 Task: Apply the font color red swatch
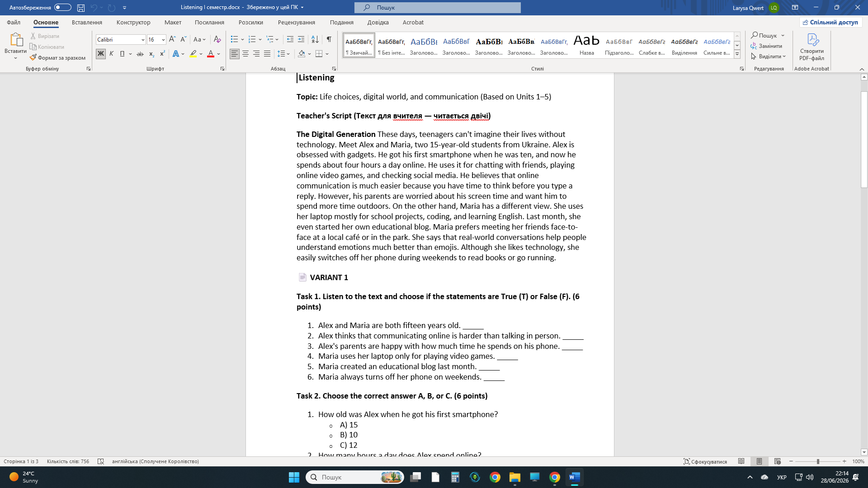point(211,54)
